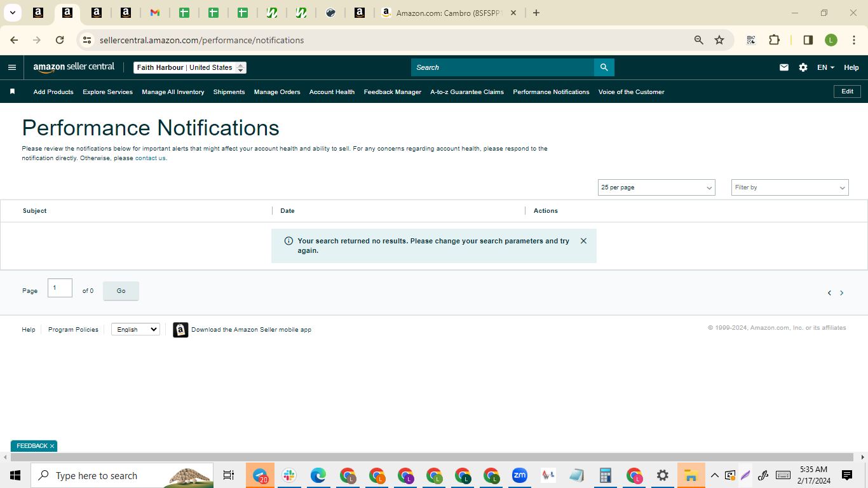Open Feedback Manager
The height and width of the screenshot is (488, 868).
coord(393,92)
